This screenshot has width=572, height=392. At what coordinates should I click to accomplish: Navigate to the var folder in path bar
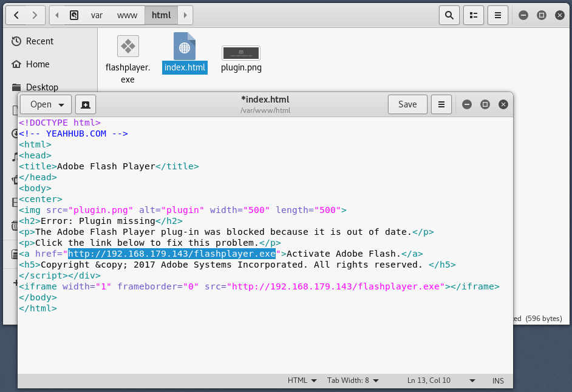pyautogui.click(x=97, y=15)
